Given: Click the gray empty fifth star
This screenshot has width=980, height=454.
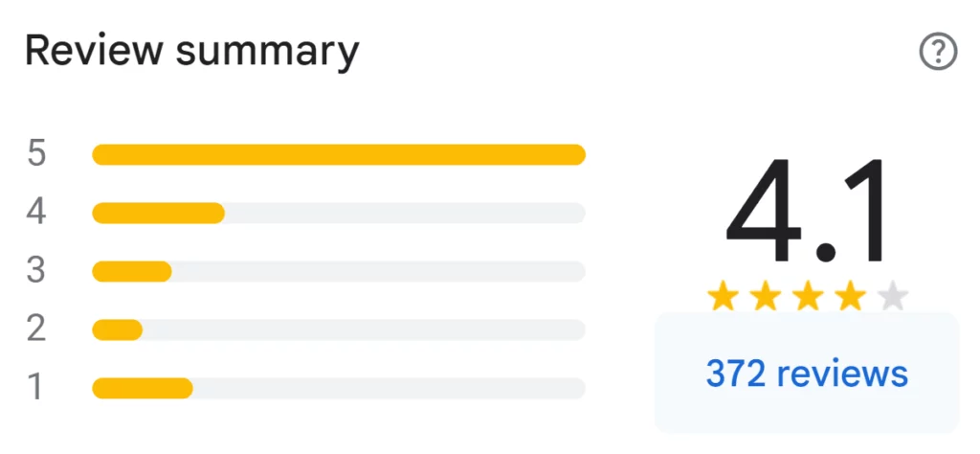Looking at the screenshot, I should click(892, 298).
